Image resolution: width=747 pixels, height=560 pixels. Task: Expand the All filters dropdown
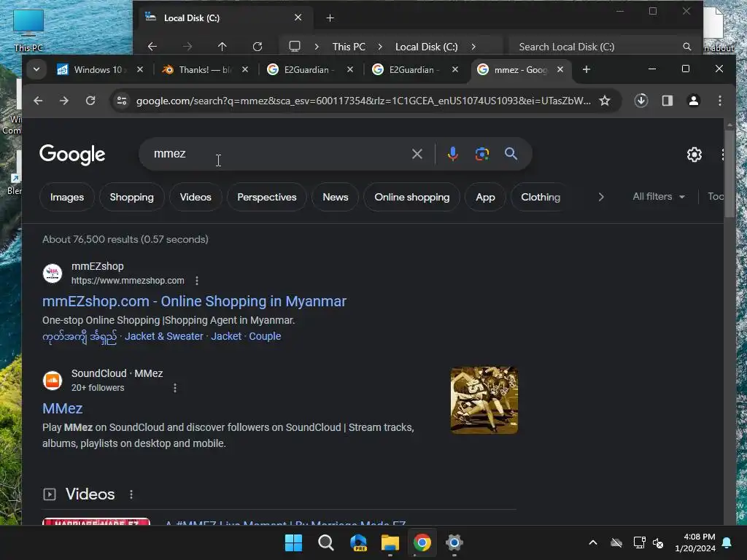coord(659,197)
